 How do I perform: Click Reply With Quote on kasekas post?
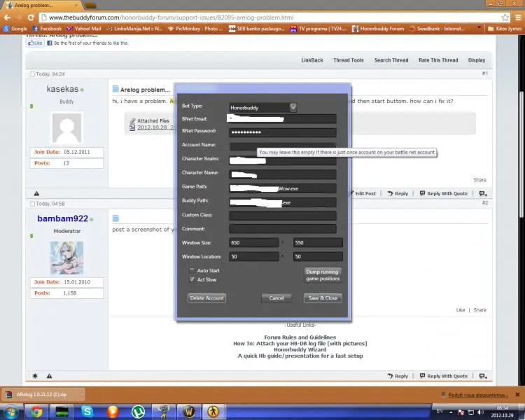(x=444, y=194)
